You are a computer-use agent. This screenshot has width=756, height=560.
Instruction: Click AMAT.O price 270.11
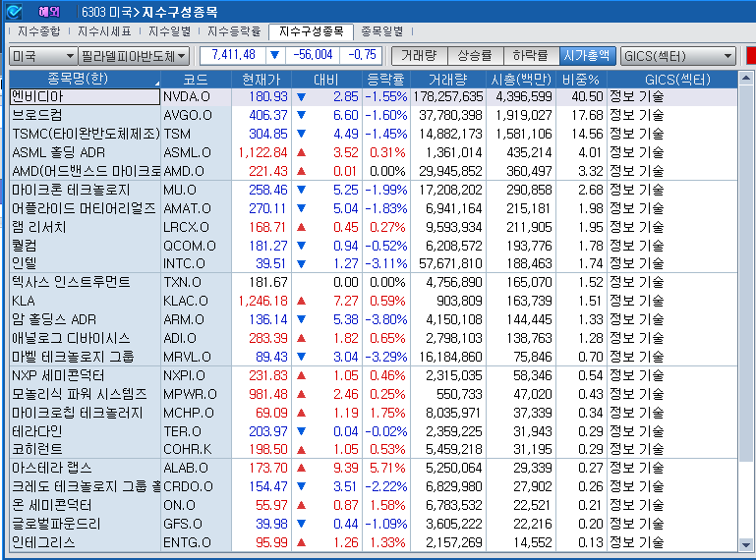(267, 208)
